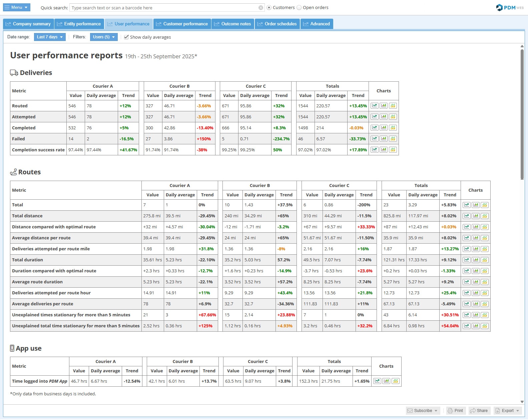The height and width of the screenshot is (420, 528).
Task: Click the Print button
Action: point(455,411)
